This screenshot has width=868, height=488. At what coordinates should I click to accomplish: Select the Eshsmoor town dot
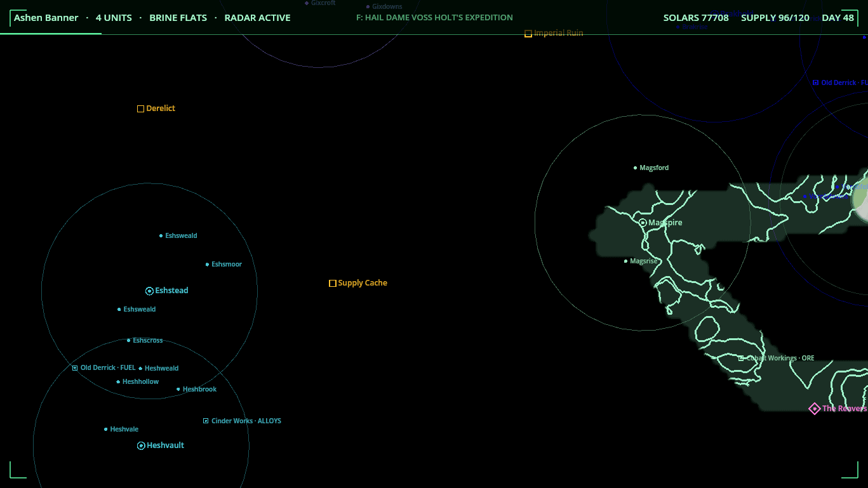point(207,265)
